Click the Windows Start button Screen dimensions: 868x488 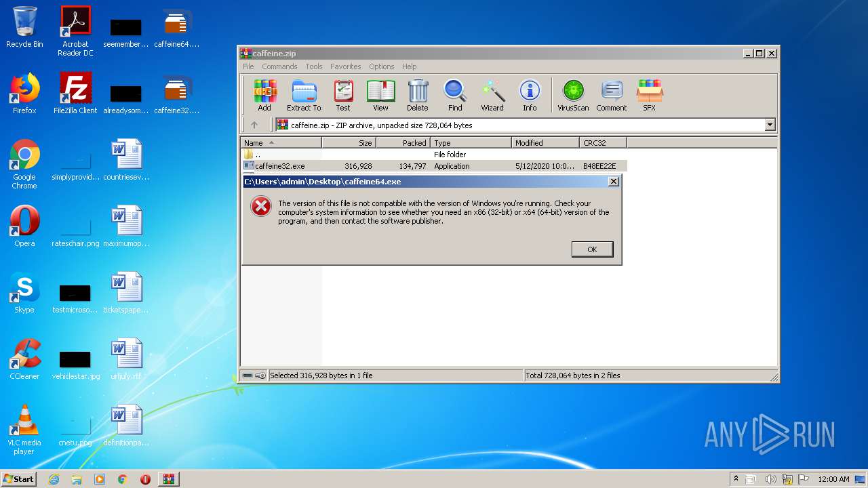(x=19, y=479)
